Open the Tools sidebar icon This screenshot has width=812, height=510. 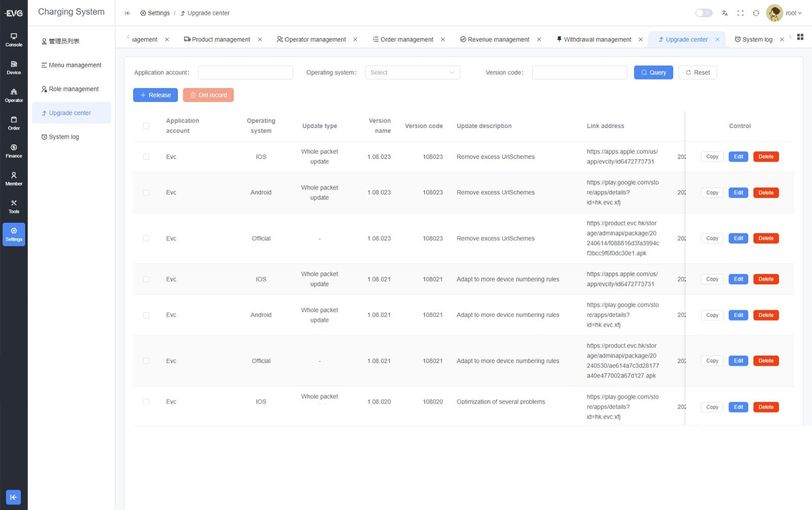[14, 207]
